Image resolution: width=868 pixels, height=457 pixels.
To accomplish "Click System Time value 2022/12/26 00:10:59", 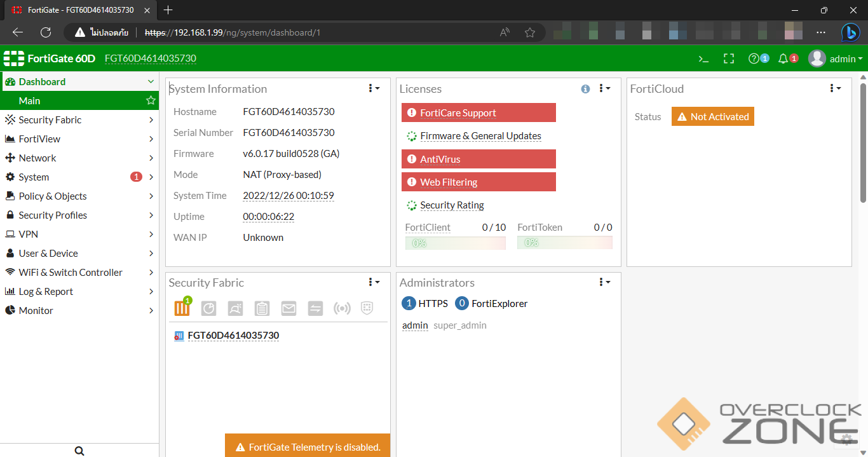I will [x=288, y=196].
